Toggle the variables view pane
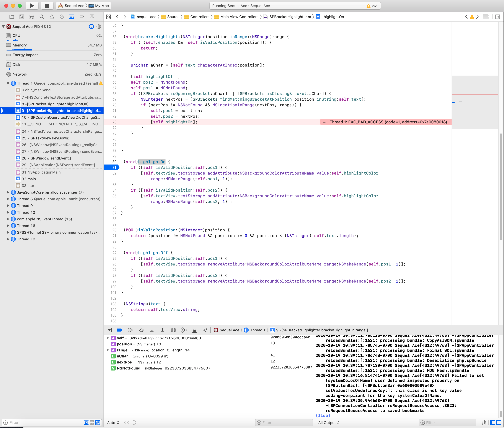This screenshot has height=428, width=504. (493, 422)
